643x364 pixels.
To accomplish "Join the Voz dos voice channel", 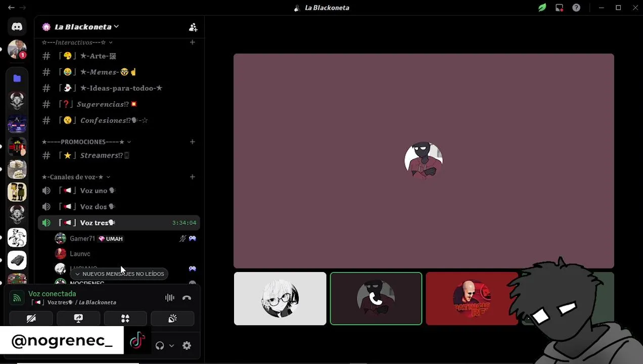I will coord(119,207).
